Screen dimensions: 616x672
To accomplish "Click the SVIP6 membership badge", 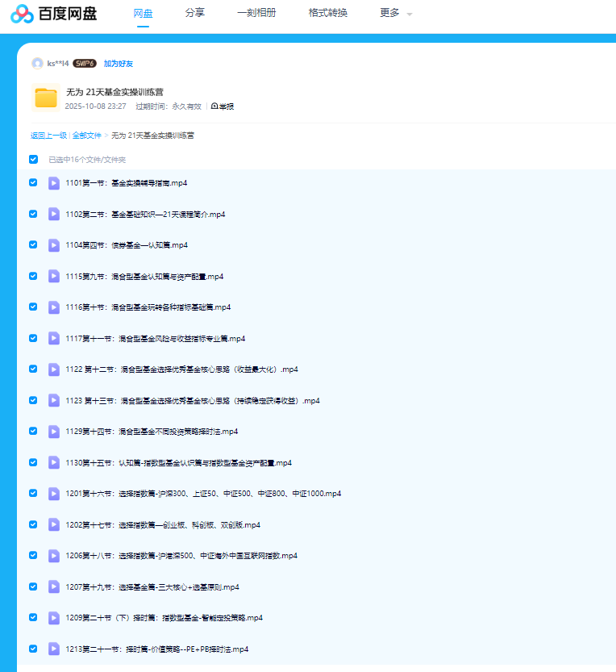I will [x=85, y=63].
